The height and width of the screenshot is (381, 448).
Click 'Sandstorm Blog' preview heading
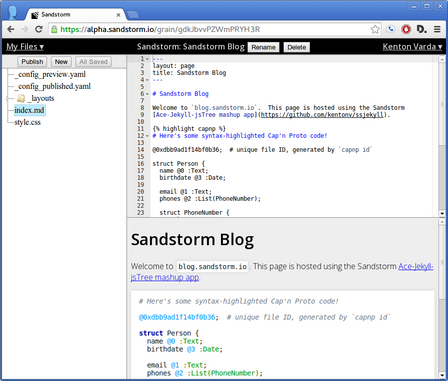click(192, 240)
